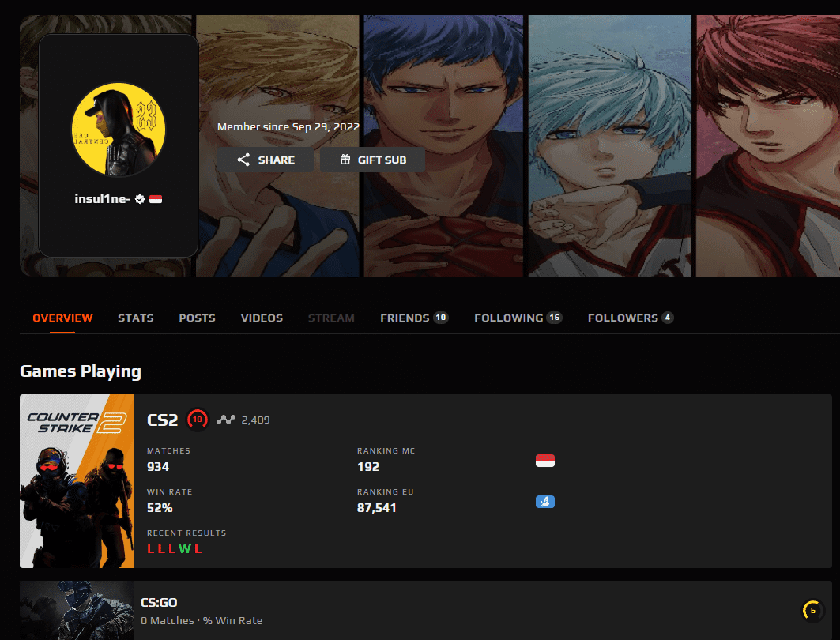Click the country flag beside Ranking MC
The width and height of the screenshot is (840, 640).
point(544,461)
